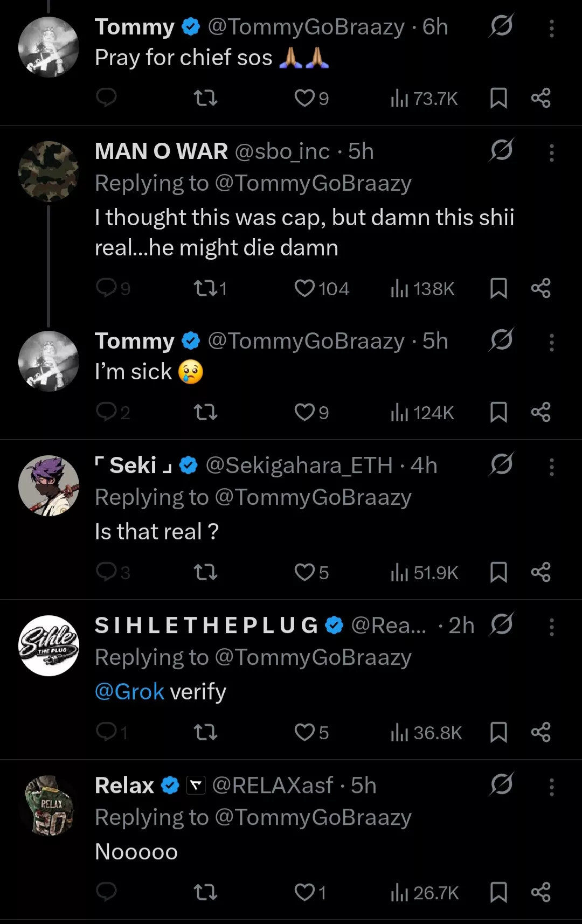Image resolution: width=582 pixels, height=924 pixels.
Task: Repost MAN O WAR's reply
Action: 205,289
